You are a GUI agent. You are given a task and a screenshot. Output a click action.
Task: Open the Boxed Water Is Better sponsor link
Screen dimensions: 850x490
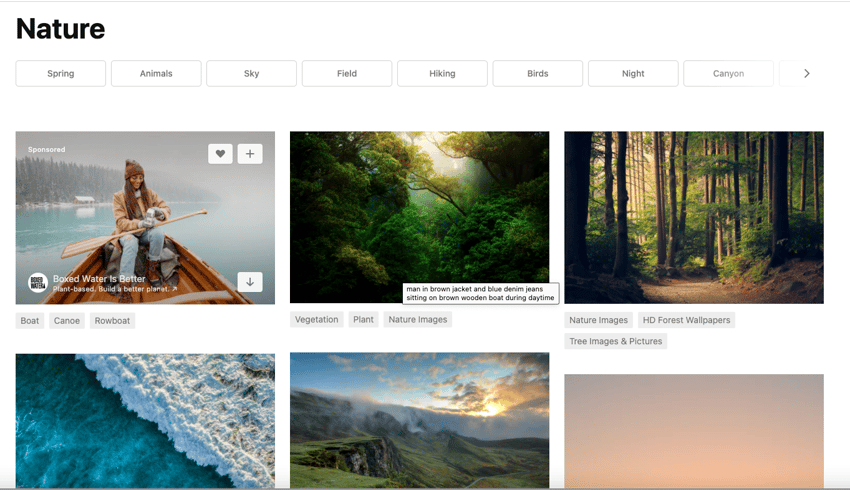point(99,279)
